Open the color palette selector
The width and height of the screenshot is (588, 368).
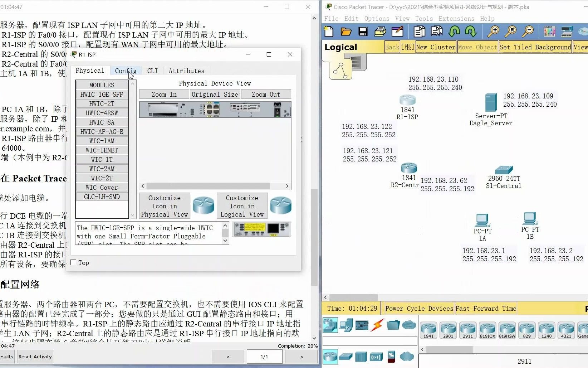(x=549, y=32)
